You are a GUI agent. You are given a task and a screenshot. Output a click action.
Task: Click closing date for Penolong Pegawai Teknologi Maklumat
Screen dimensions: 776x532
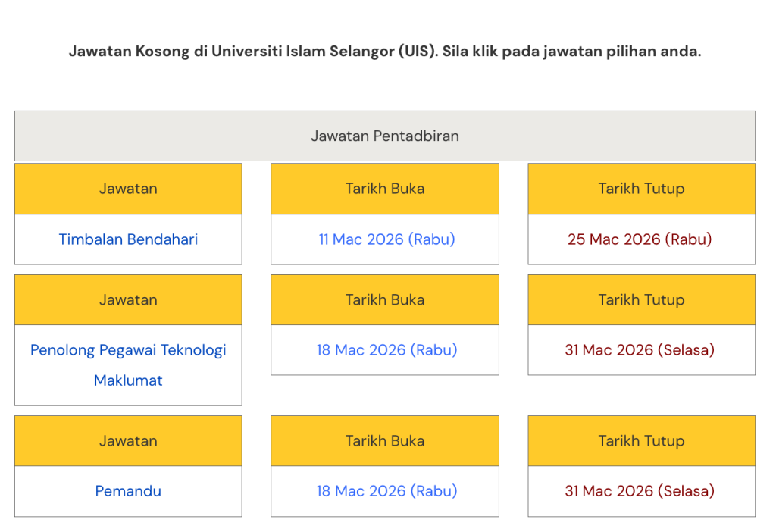[x=640, y=350]
